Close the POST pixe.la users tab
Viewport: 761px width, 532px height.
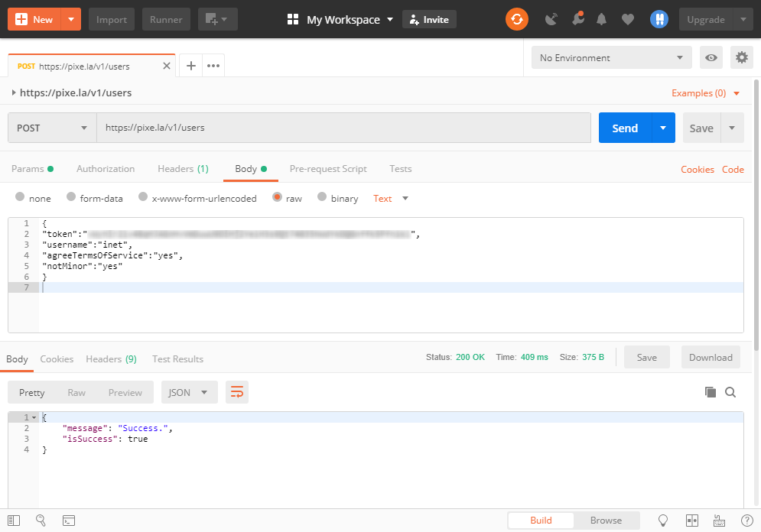point(167,66)
